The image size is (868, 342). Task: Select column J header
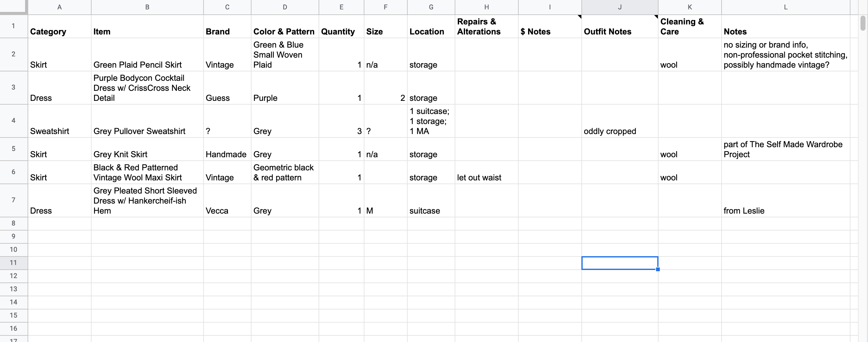pos(619,7)
